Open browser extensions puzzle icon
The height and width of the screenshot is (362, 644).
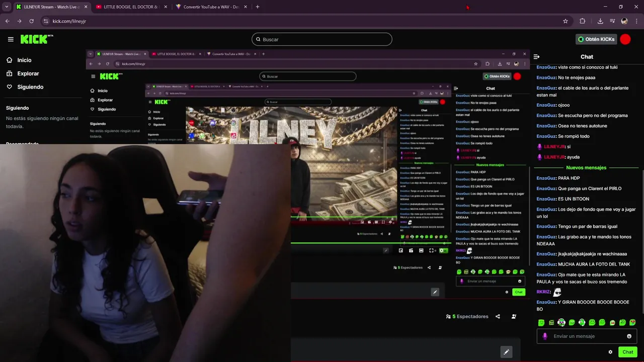point(583,21)
